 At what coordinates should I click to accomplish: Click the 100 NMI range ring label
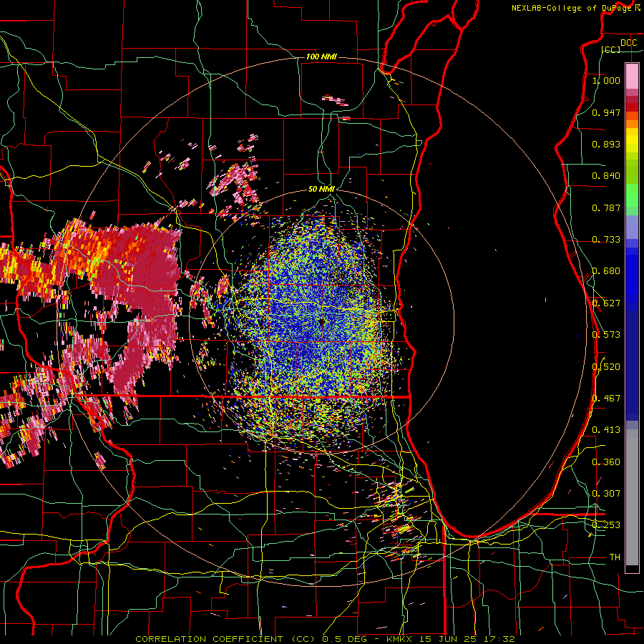point(321,57)
